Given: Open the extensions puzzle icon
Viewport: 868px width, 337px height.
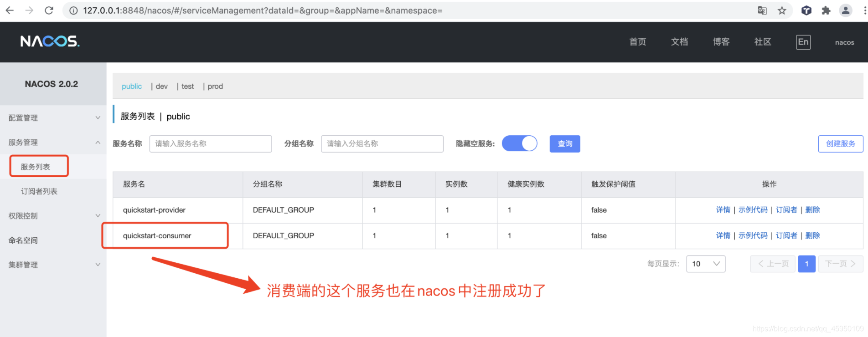Looking at the screenshot, I should (x=826, y=10).
